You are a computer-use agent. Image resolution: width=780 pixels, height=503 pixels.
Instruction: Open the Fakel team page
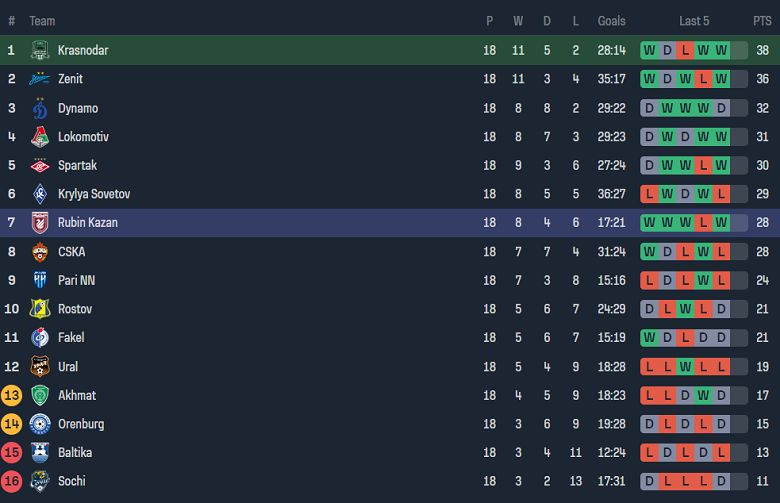pyautogui.click(x=72, y=338)
